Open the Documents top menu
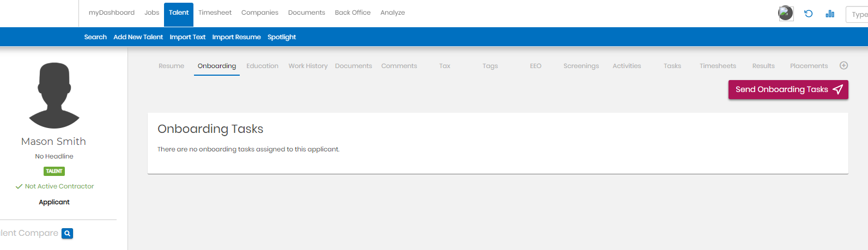This screenshot has height=250, width=868. click(307, 13)
